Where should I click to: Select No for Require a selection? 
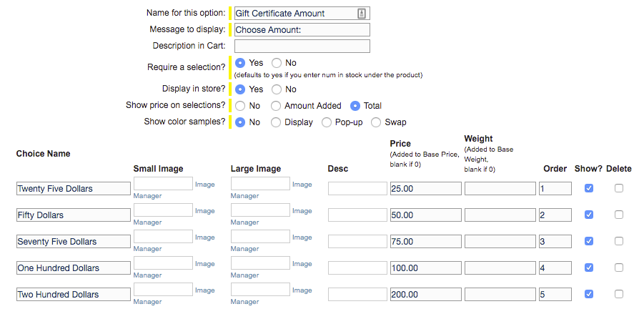point(277,63)
